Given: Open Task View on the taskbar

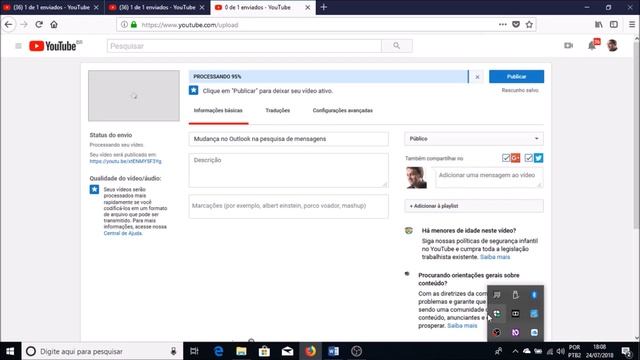Looking at the screenshot, I should point(194,351).
